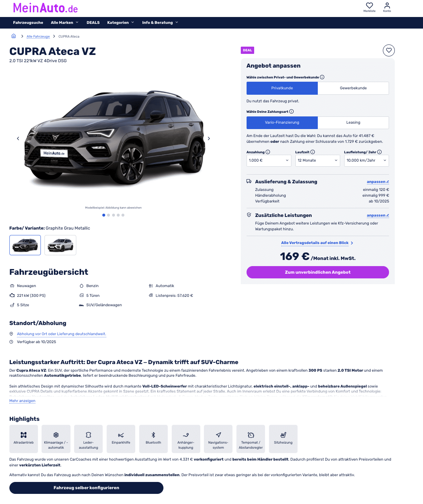Open the Laufleistung 10.000 km/Jahr dropdown
This screenshot has height=504, width=423.
[367, 161]
